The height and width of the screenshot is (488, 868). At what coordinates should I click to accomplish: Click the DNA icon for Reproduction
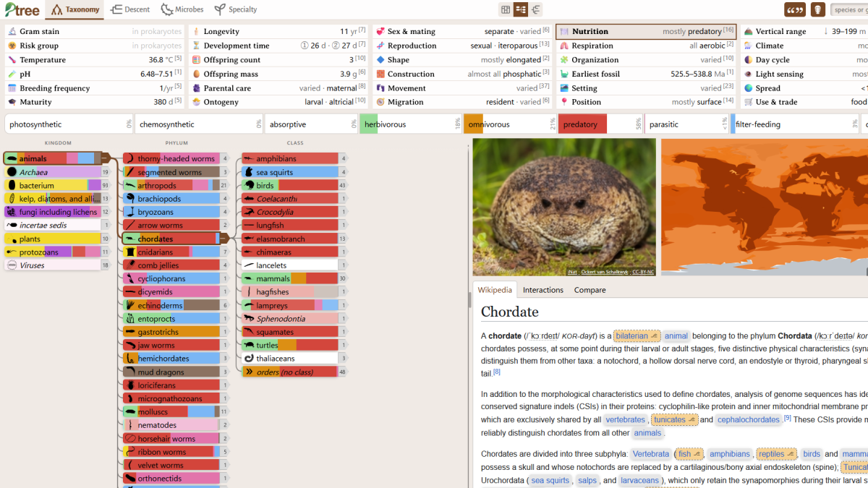380,46
